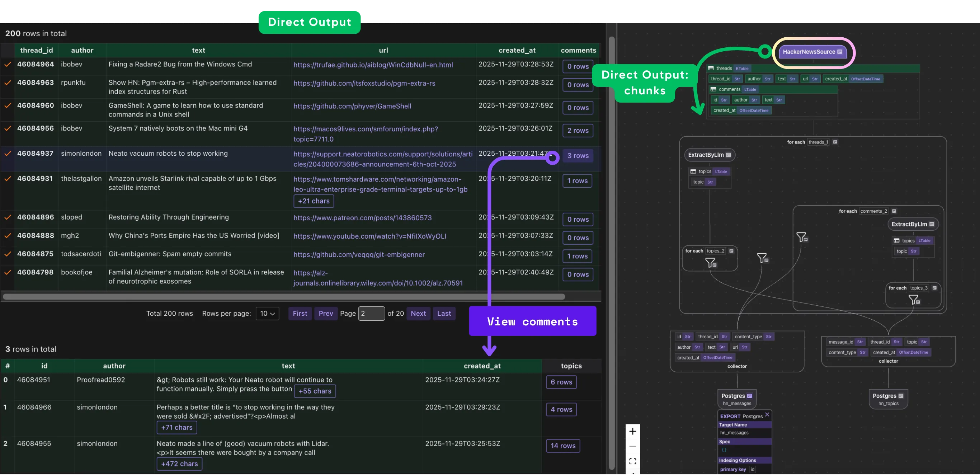This screenshot has width=980, height=475.
Task: Close the EXPORT Postgres popup
Action: [x=767, y=415]
